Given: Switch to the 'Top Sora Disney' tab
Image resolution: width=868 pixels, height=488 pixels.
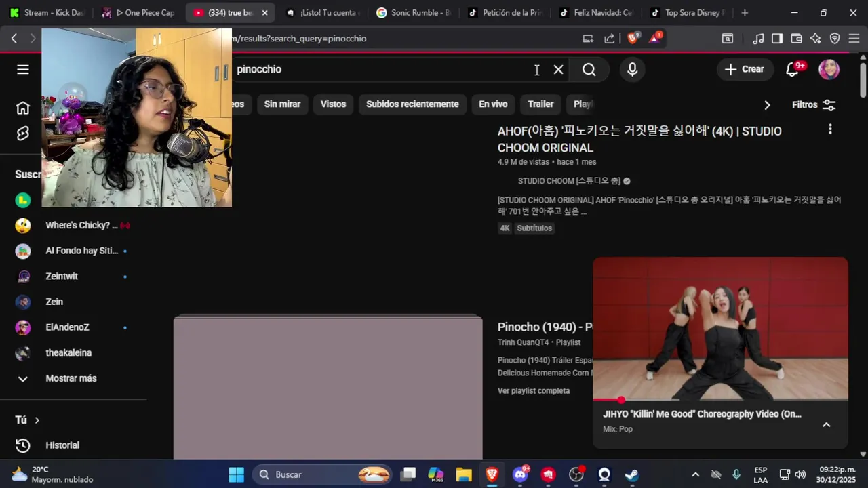Looking at the screenshot, I should pos(688,13).
